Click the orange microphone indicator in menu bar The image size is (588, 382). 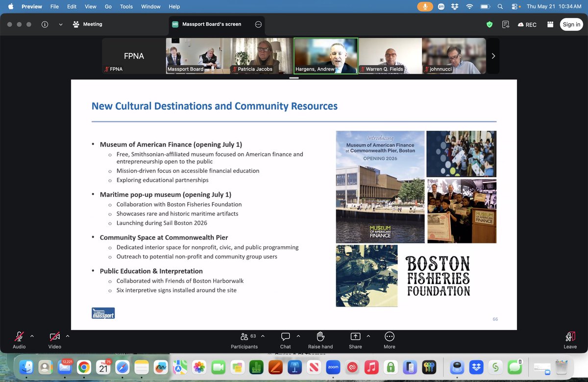(425, 7)
